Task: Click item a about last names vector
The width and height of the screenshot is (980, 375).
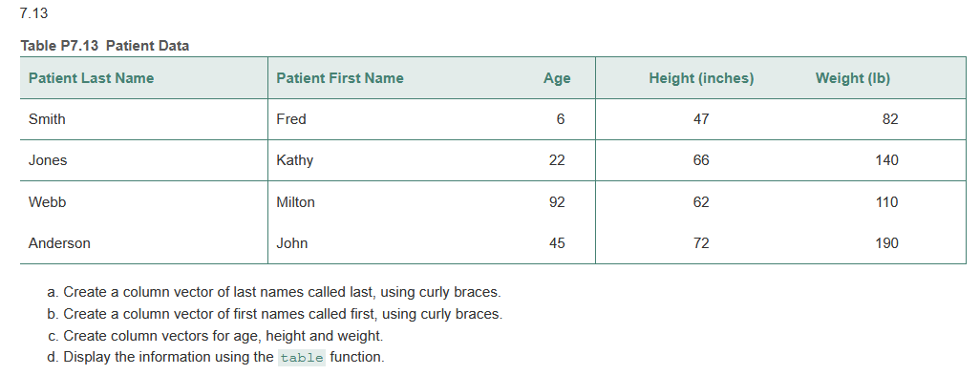Action: point(274,292)
